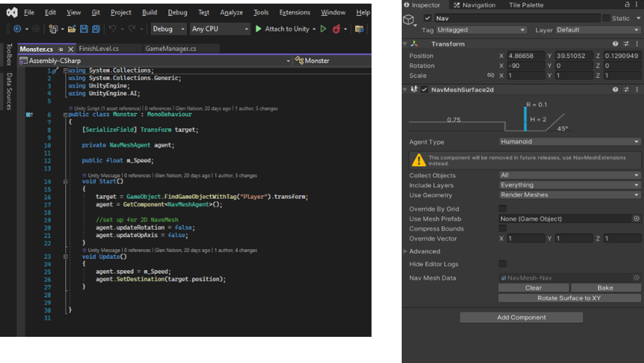
Task: Click the Hot Reload flame icon
Action: pos(336,29)
